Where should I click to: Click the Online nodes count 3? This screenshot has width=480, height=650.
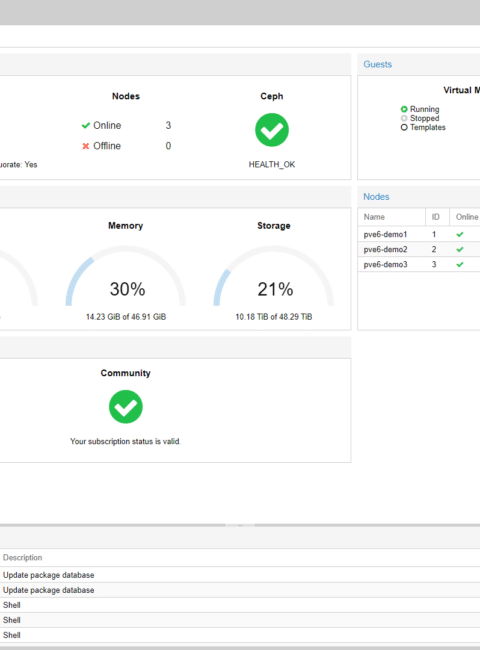coord(168,125)
